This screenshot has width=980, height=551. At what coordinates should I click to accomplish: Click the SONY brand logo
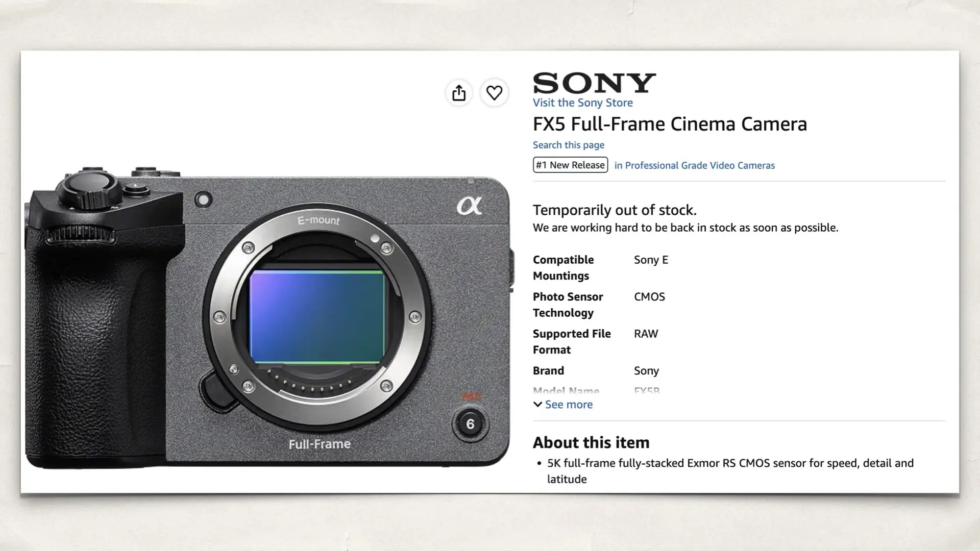click(x=594, y=83)
